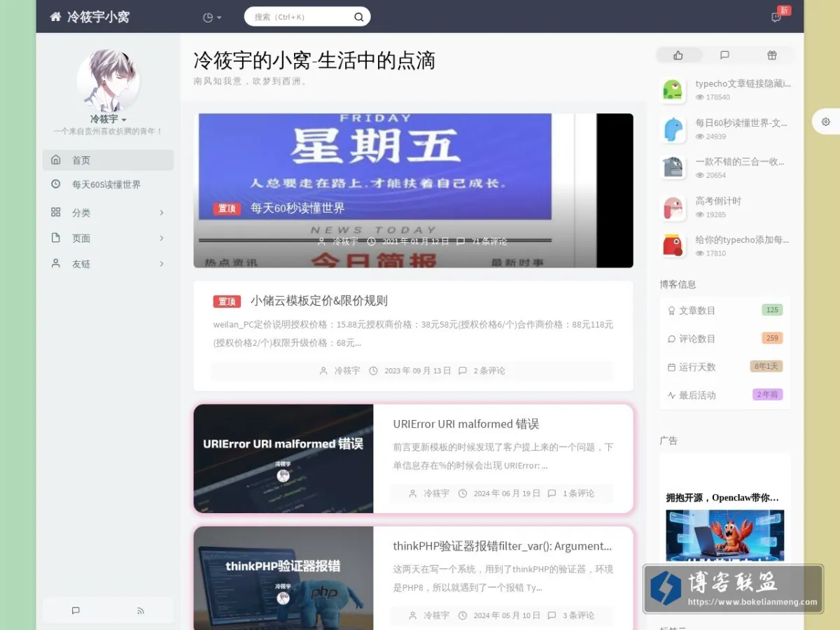Viewport: 840px width, 630px height.
Task: Click the file icon next to 页面
Action: 56,238
